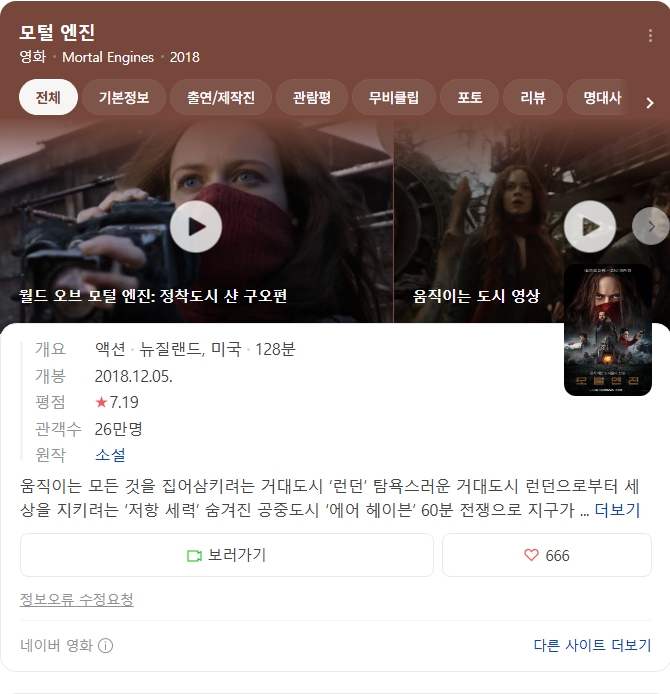Screen dimensions: 670x694
Task: Like the movie with heart 666 button
Action: coord(547,555)
